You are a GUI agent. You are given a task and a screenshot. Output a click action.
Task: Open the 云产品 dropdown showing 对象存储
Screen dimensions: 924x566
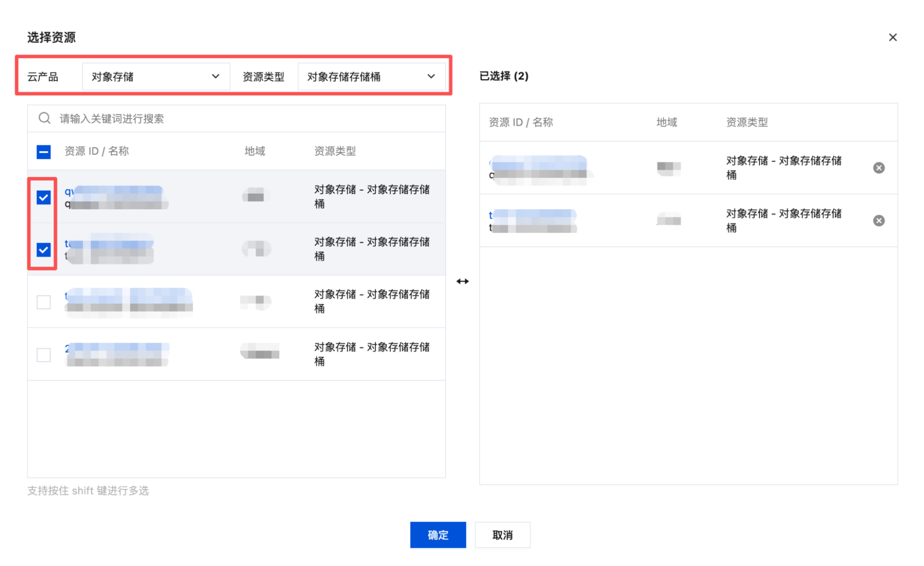point(156,77)
